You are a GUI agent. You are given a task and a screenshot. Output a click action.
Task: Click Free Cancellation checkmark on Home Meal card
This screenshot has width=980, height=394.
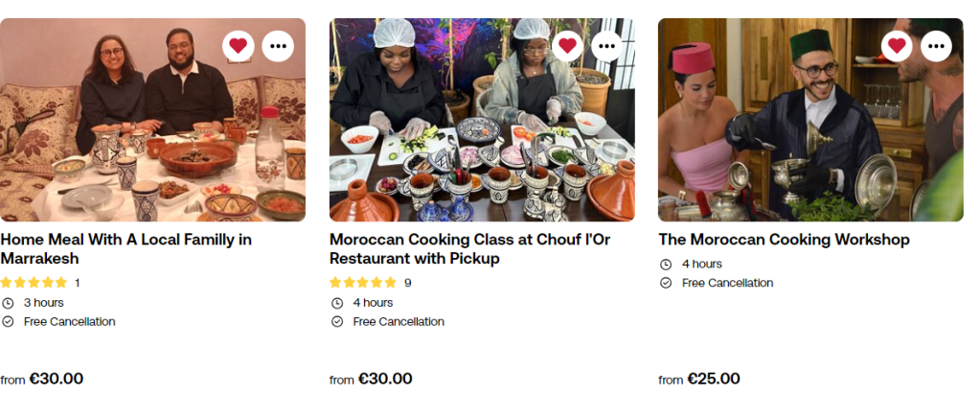click(8, 322)
